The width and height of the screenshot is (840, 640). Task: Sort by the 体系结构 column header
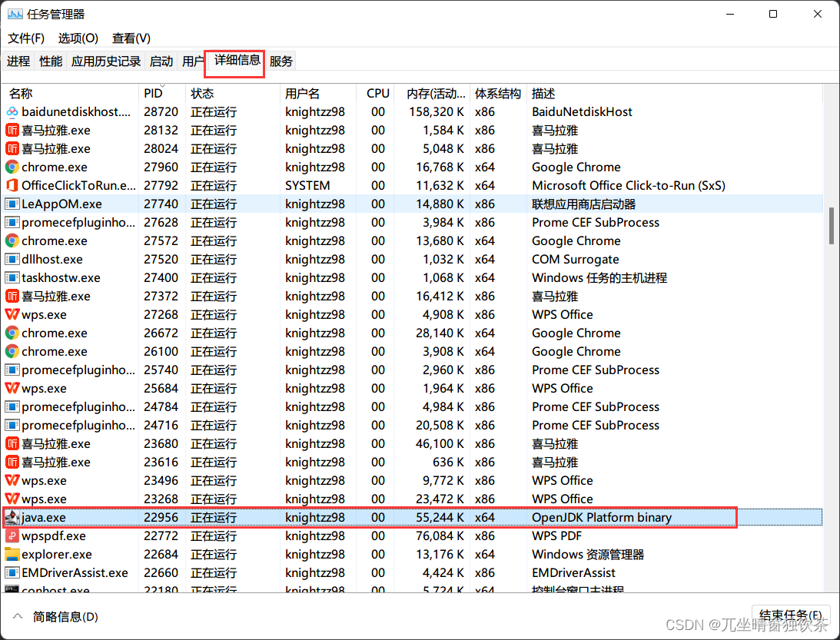[x=498, y=93]
